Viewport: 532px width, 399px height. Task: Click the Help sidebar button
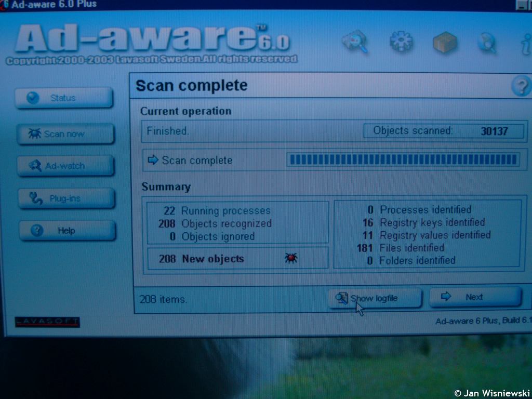pos(67,231)
